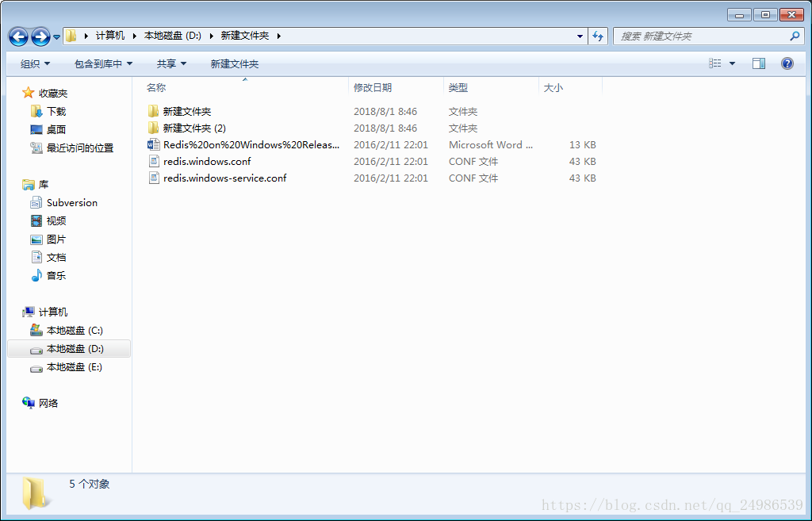
Task: Click 新建文件夹 in address breadcrumb
Action: [x=245, y=36]
